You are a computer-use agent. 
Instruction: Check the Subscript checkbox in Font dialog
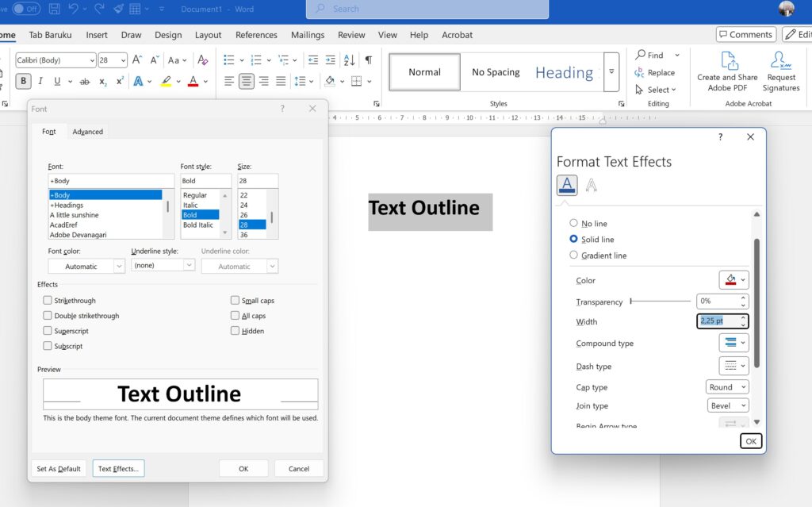48,345
